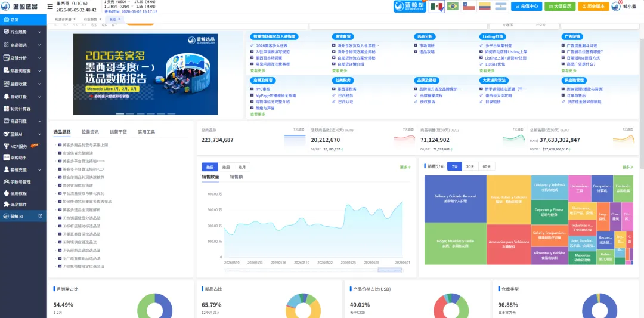Switch to the Chile flag site

point(469,6)
